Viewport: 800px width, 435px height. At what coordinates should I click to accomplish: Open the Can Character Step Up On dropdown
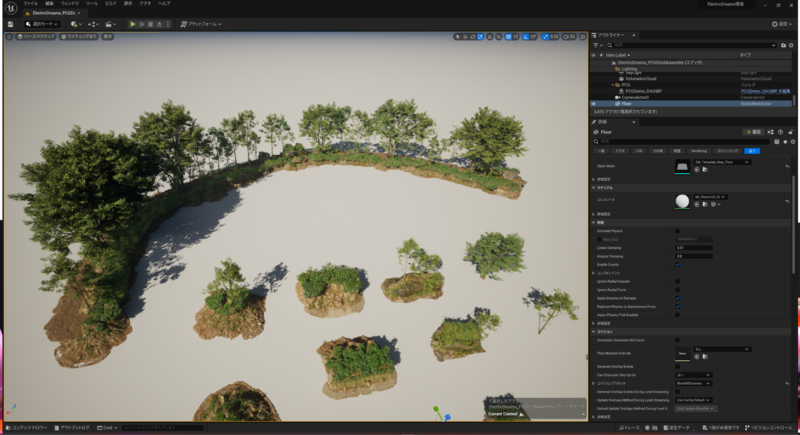tap(692, 375)
